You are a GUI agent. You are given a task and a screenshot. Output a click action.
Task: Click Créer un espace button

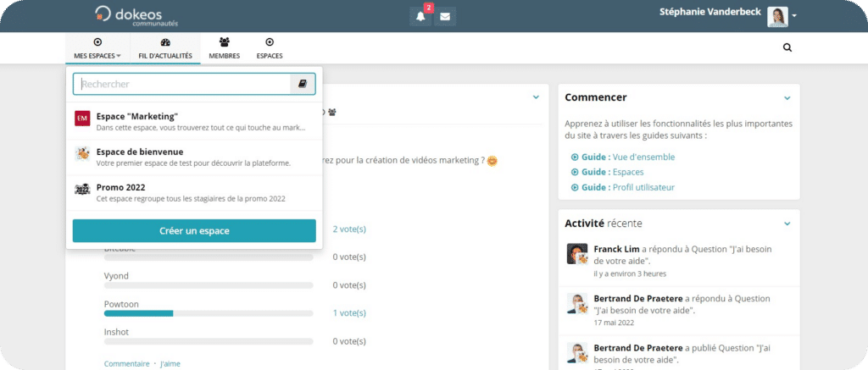(x=194, y=230)
